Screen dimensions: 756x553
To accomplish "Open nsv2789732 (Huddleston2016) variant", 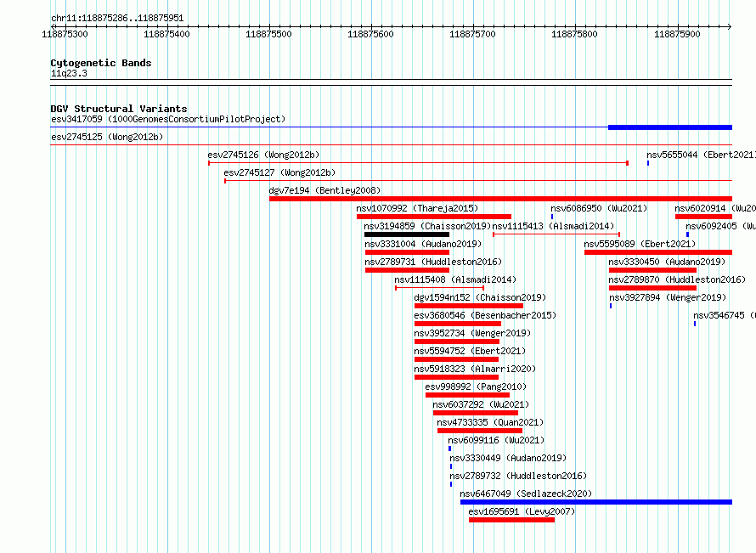I will [518, 476].
